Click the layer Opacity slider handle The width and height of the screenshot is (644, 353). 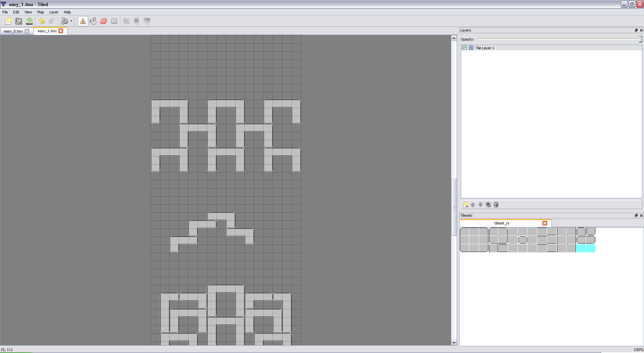point(640,39)
